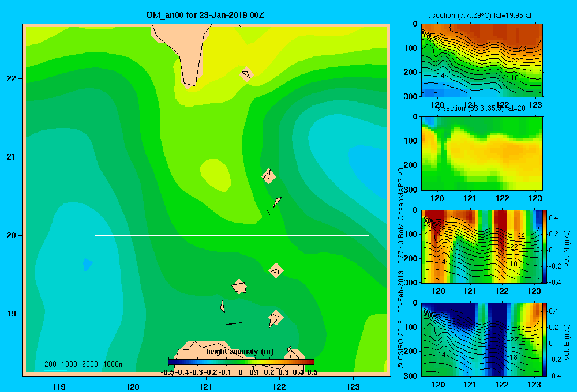Click the CSIRO 2019 BoM OceanMAPS v3 credit text
Screen dimensions: 577x392
(x=401, y=269)
